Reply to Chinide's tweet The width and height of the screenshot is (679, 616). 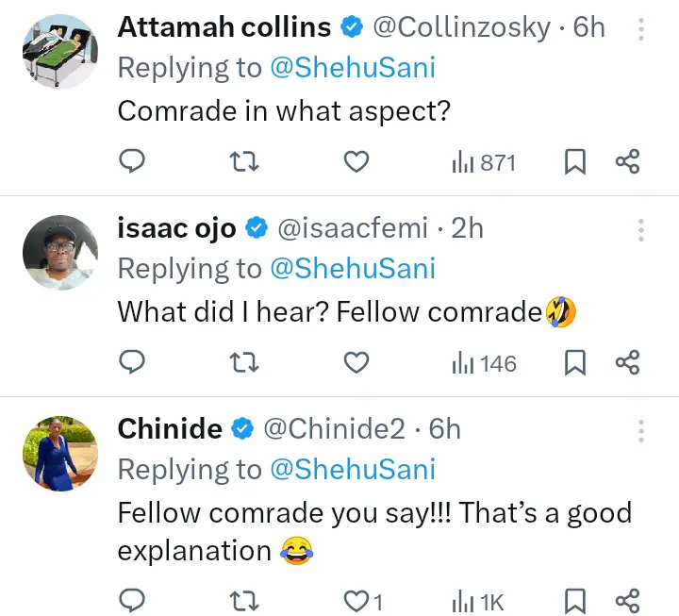(x=132, y=600)
